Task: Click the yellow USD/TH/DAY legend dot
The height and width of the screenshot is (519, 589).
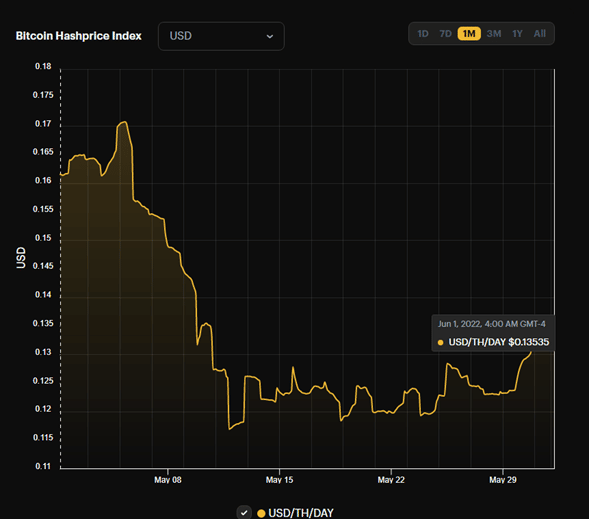Action: (x=261, y=513)
